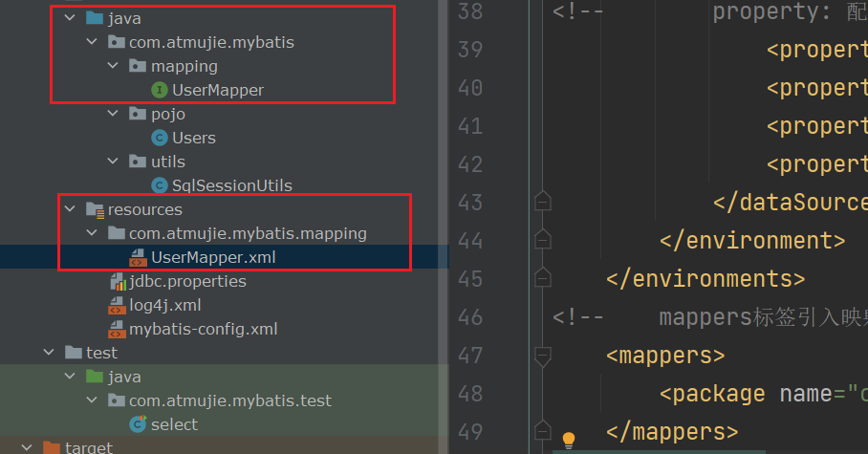Image resolution: width=868 pixels, height=454 pixels.
Task: Select the pojo package in tree
Action: pos(167,114)
